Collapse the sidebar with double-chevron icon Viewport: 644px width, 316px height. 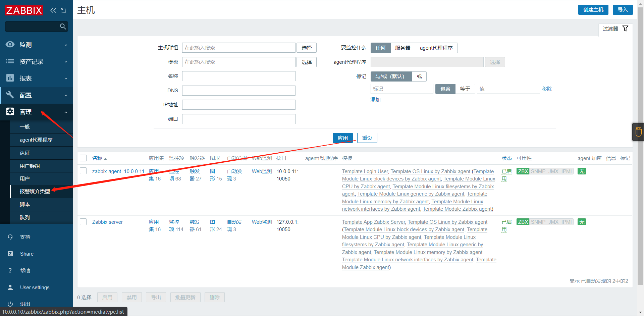tap(53, 10)
